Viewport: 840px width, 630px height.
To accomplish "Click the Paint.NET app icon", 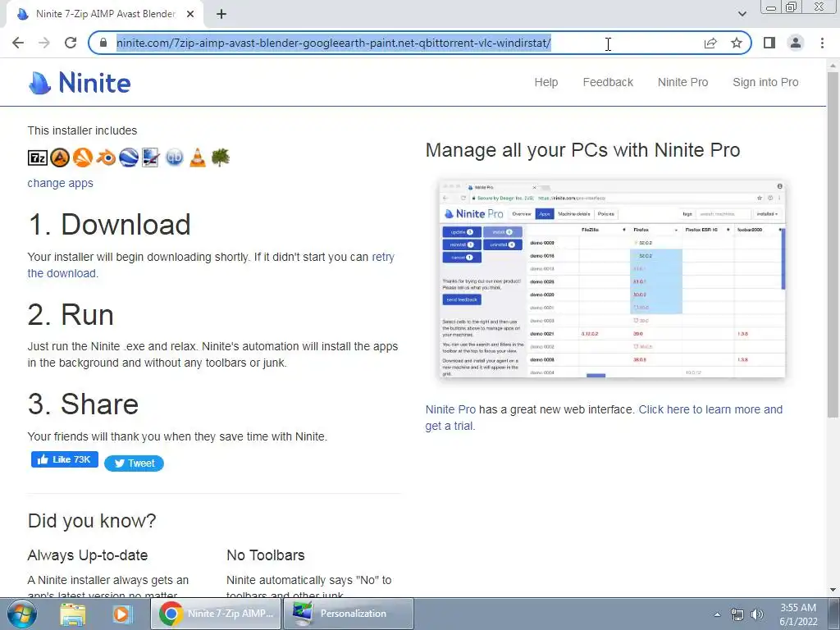I will (x=151, y=157).
